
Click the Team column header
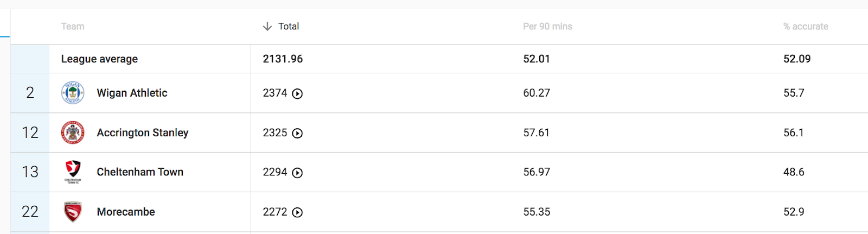point(73,26)
